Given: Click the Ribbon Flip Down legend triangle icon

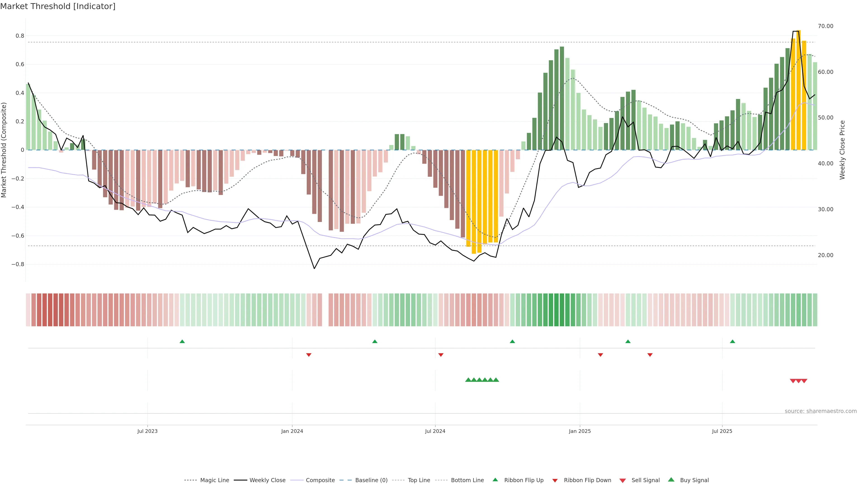Looking at the screenshot, I should click(x=555, y=480).
